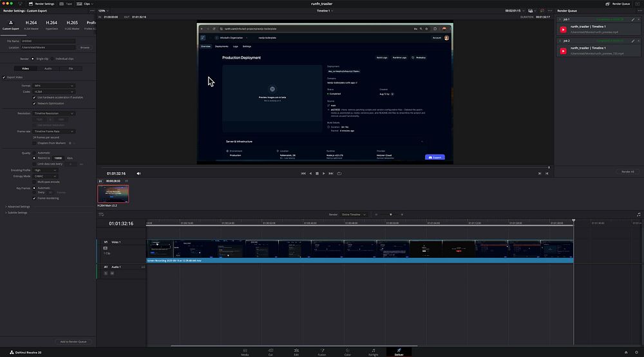The width and height of the screenshot is (644, 357).
Task: Select Automatic quality radio button
Action: coord(34,153)
